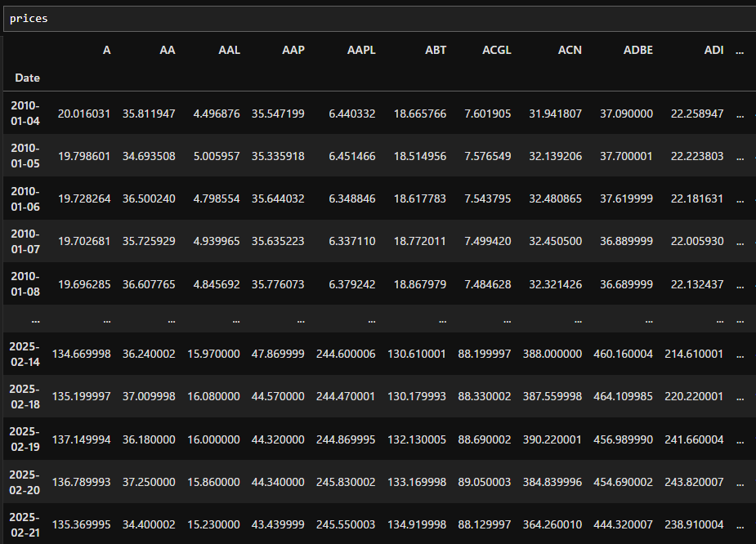Click the truncated columns ellipsis in header

pyautogui.click(x=740, y=51)
